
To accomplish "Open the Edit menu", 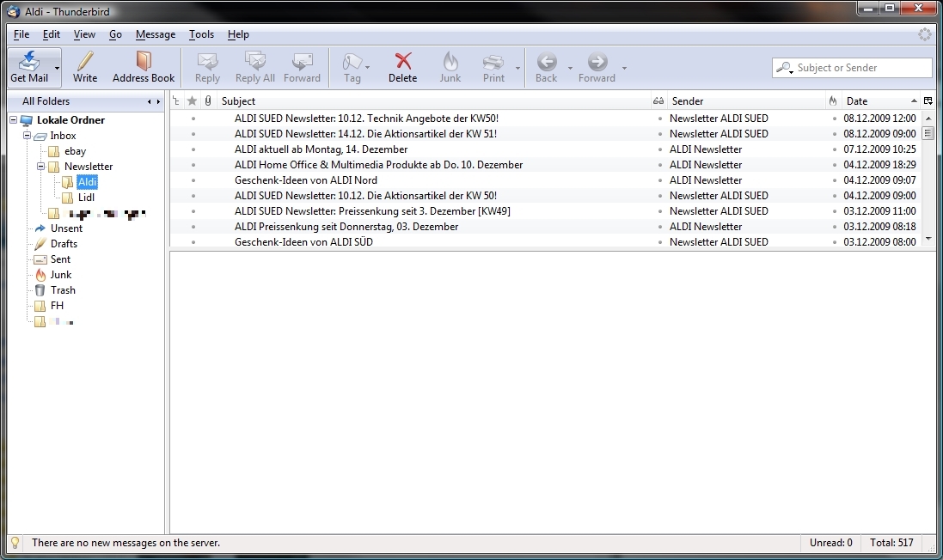I will point(51,34).
